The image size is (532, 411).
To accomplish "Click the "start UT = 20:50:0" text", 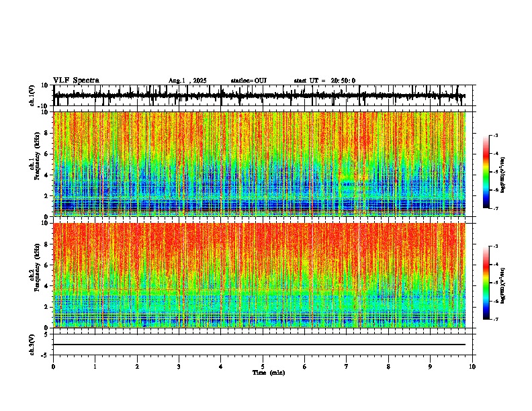I will [324, 81].
